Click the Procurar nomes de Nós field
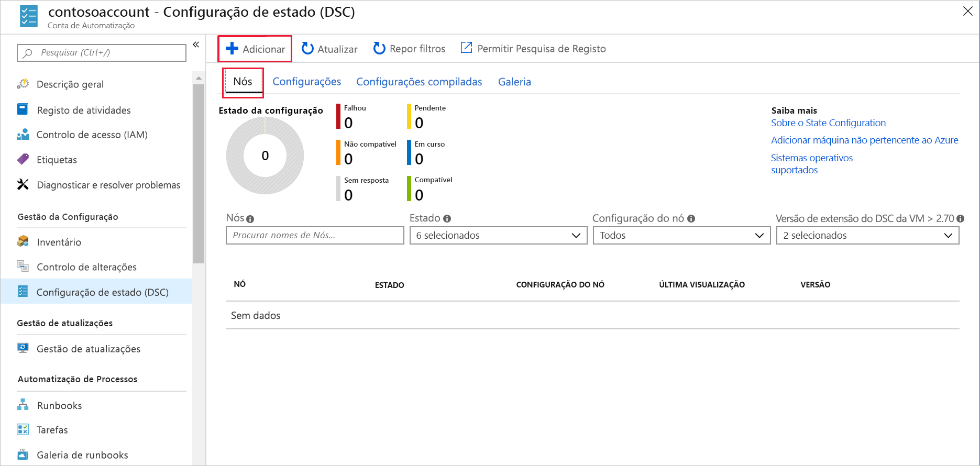 (315, 236)
